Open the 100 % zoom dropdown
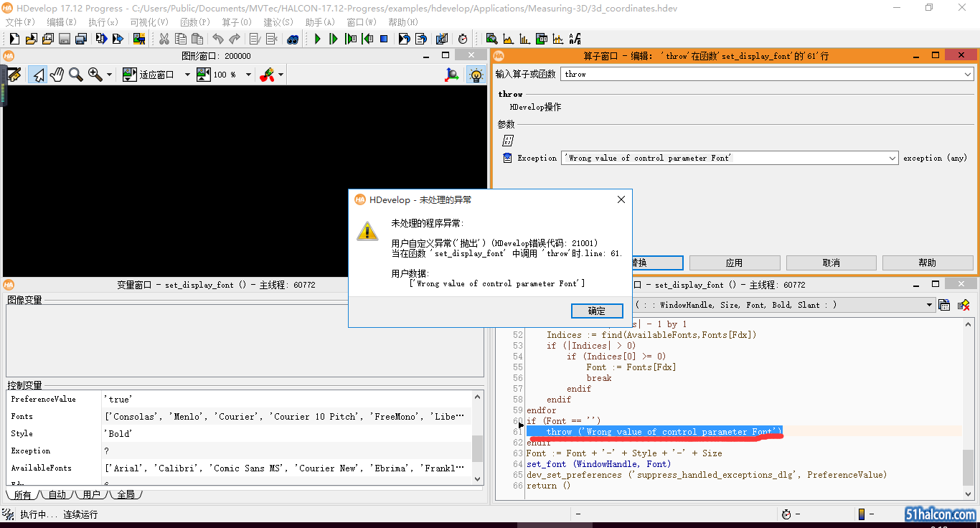The image size is (980, 528). pyautogui.click(x=248, y=75)
